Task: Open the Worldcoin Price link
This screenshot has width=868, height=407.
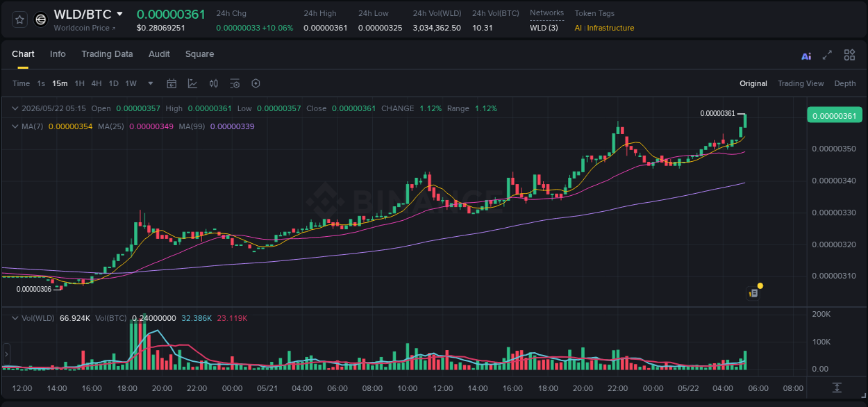Action: click(85, 28)
